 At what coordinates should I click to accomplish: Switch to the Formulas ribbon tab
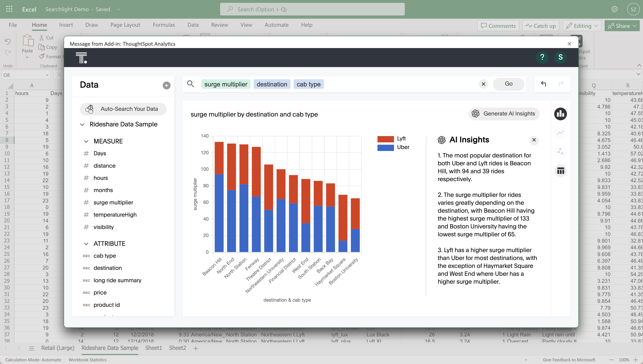(164, 25)
